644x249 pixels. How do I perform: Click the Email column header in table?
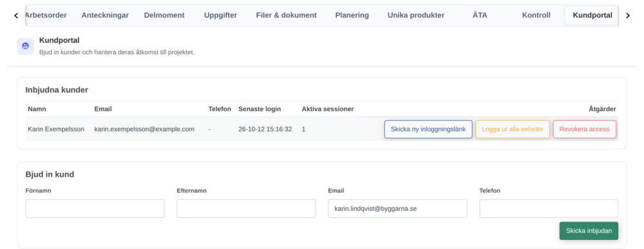(x=103, y=109)
